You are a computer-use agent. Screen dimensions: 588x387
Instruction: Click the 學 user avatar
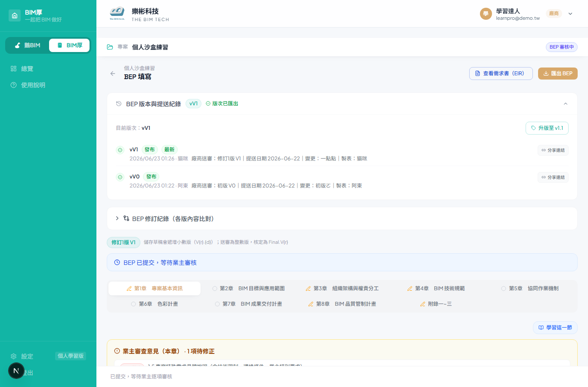[x=486, y=14]
